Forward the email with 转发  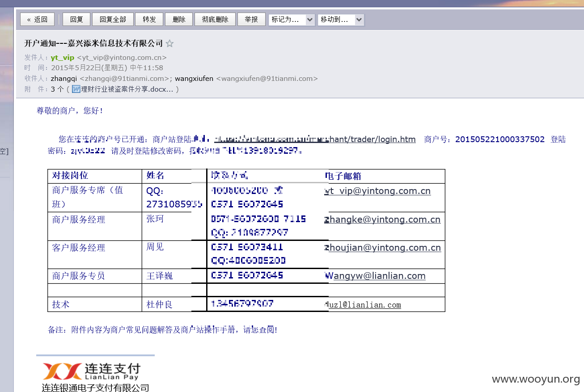tap(149, 19)
